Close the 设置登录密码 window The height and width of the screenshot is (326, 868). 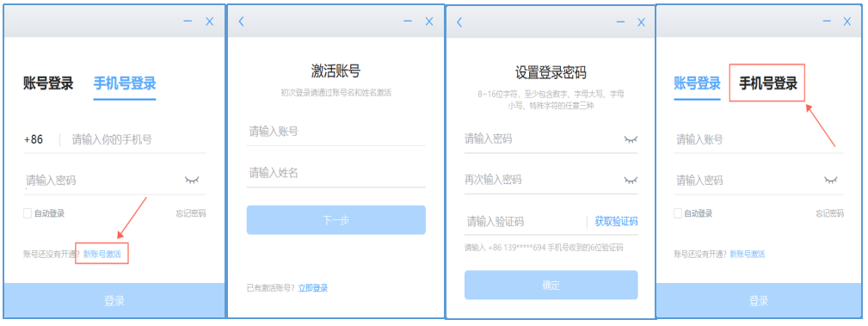pos(641,22)
